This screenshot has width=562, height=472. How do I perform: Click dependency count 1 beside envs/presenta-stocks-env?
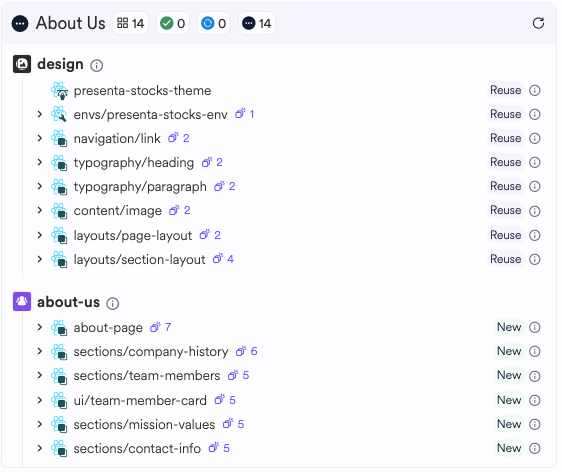click(x=245, y=114)
